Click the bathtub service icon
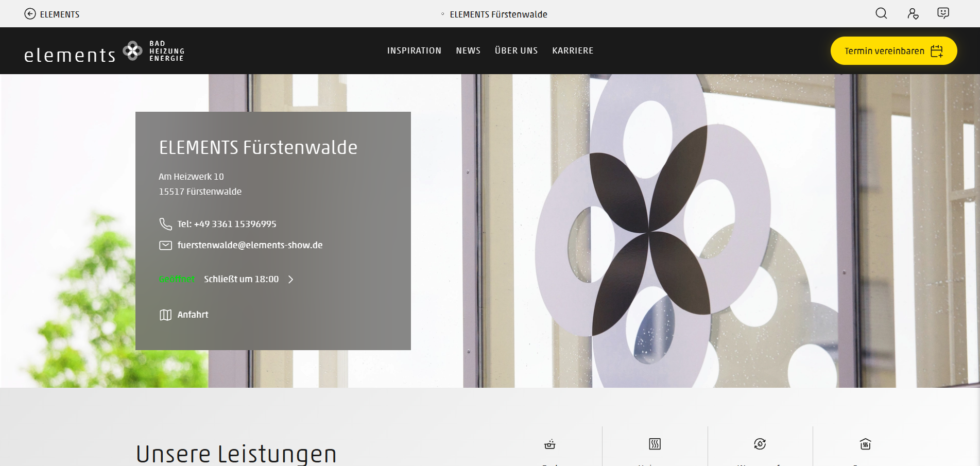Screen dimensions: 980x466 click(x=550, y=444)
